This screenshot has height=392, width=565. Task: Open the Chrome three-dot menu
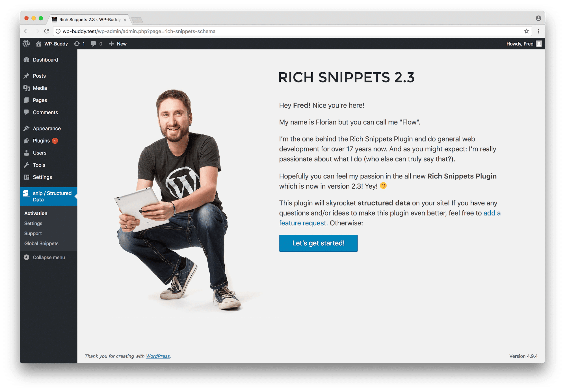tap(538, 31)
